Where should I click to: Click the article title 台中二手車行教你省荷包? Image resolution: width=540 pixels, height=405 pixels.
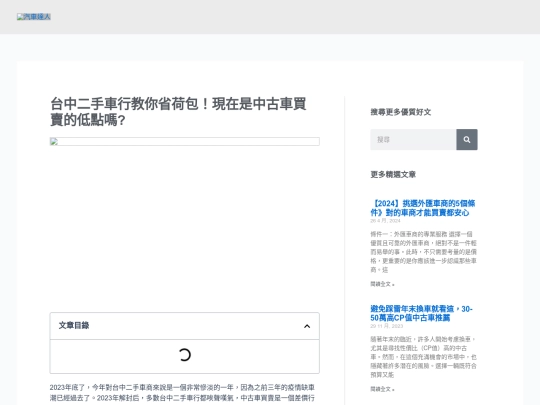pos(178,112)
